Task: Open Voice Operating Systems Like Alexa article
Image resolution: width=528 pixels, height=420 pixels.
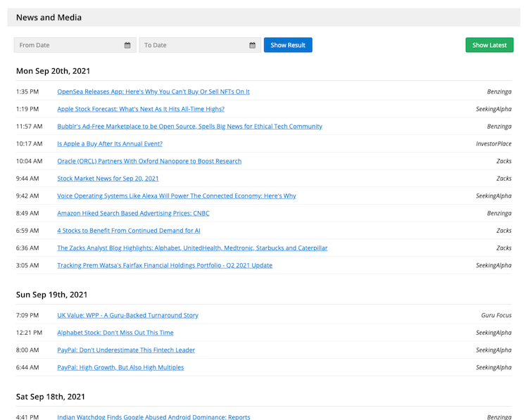Action: [176, 196]
